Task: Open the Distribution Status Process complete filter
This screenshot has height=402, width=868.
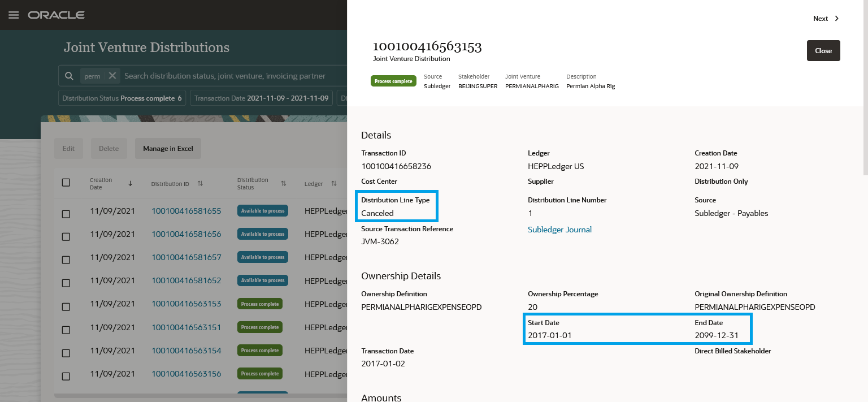Action: click(122, 98)
